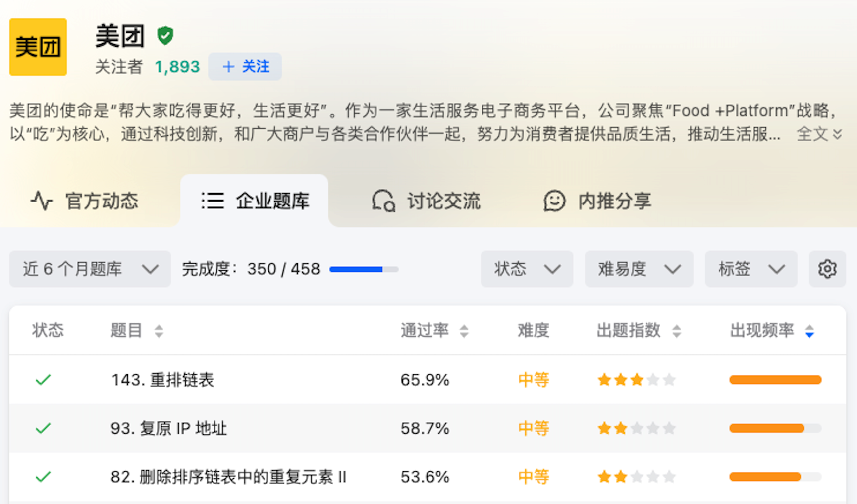857x504 pixels.
Task: Sort by 出现频率 column arrows
Action: pos(809,331)
